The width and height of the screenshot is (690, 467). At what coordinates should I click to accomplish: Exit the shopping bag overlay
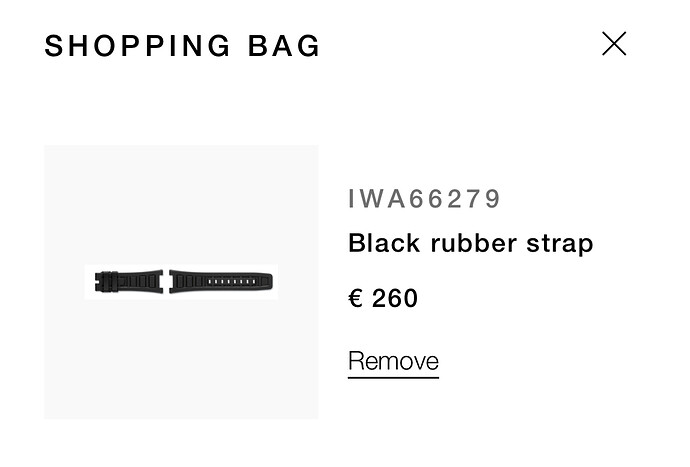(614, 44)
